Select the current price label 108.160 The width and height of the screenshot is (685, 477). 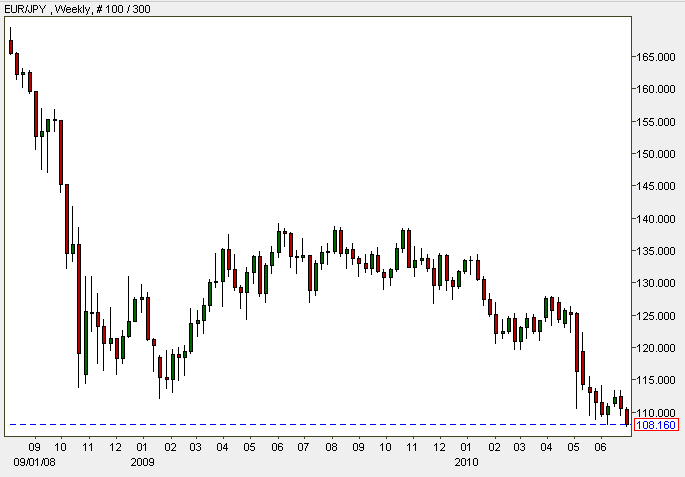(x=656, y=425)
